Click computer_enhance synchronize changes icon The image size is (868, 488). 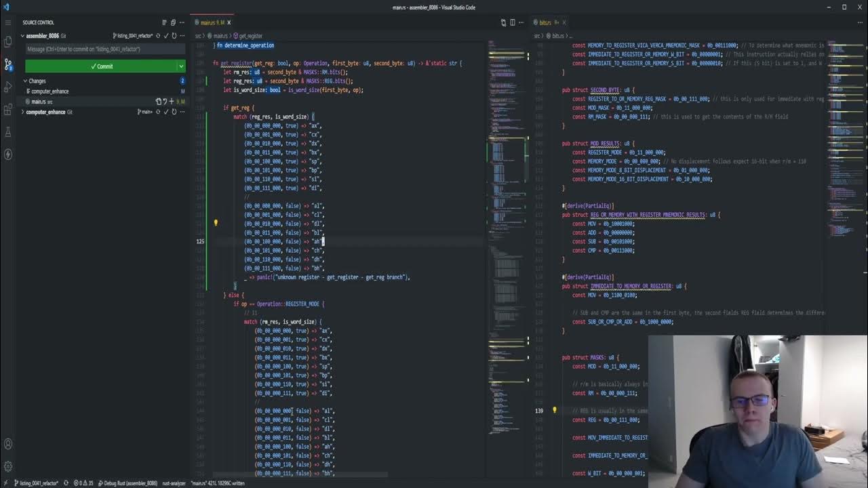pyautogui.click(x=158, y=112)
